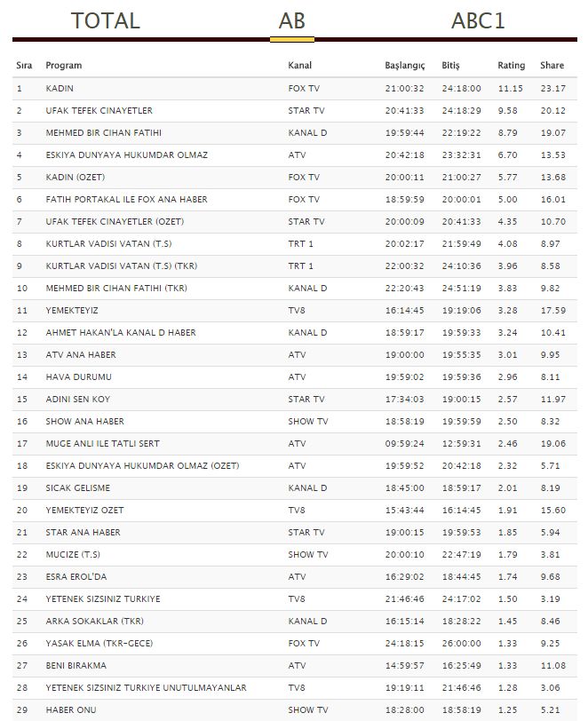Switch to the ABC1 tab
The height and width of the screenshot is (721, 588).
[478, 20]
